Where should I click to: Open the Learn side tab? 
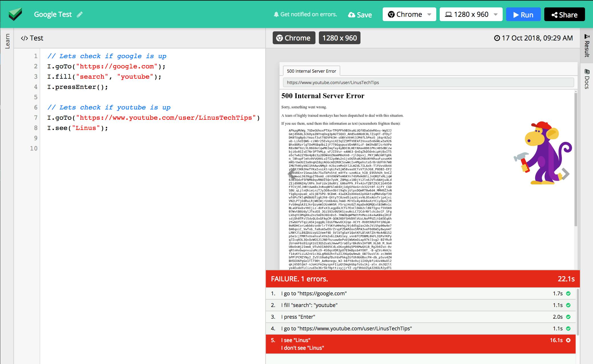pos(7,41)
